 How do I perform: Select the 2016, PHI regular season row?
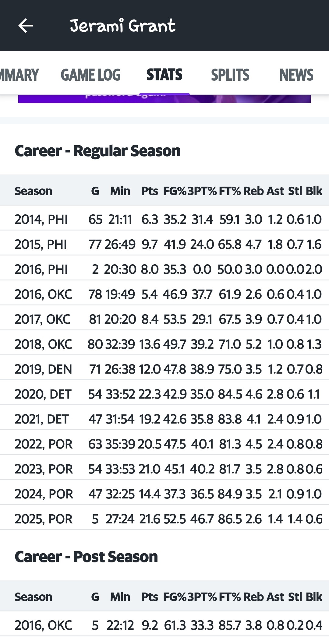164,269
